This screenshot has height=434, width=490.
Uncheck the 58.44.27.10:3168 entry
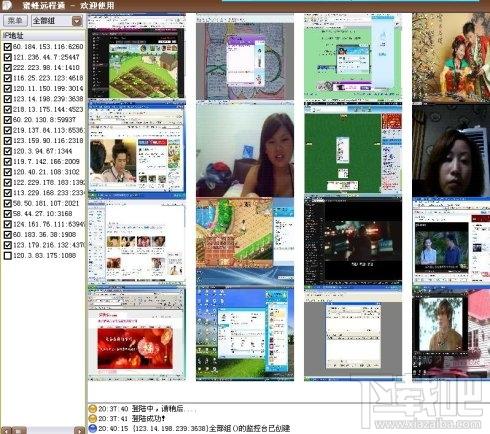[x=7, y=214]
